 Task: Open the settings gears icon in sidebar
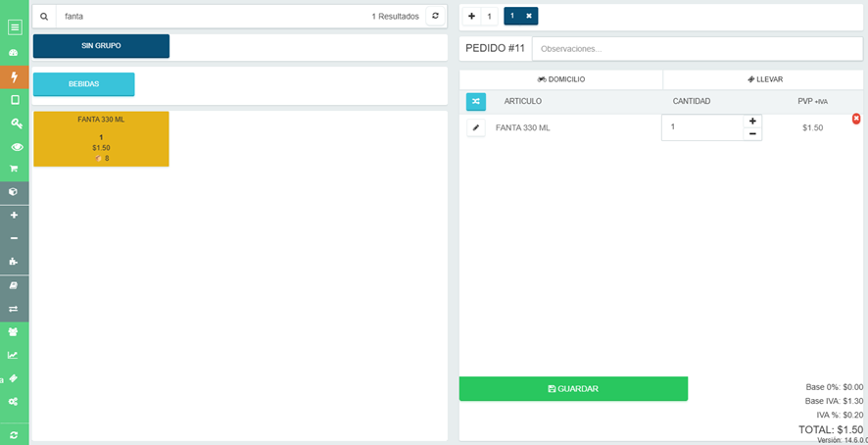click(14, 401)
